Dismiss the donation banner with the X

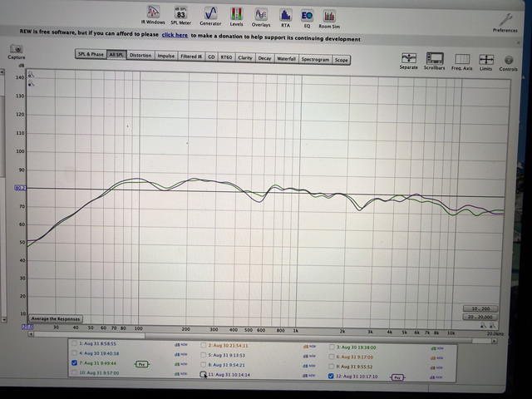pos(518,42)
